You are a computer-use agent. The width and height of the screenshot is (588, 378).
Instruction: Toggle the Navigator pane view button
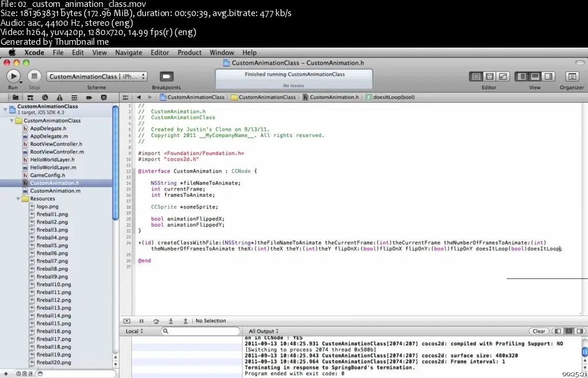pyautogui.click(x=521, y=76)
